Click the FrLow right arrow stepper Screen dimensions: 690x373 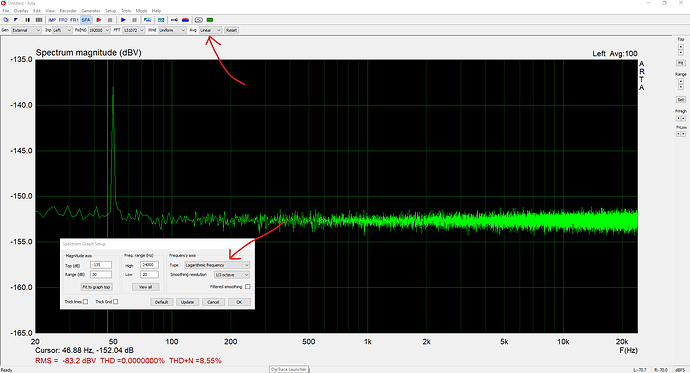(x=683, y=134)
